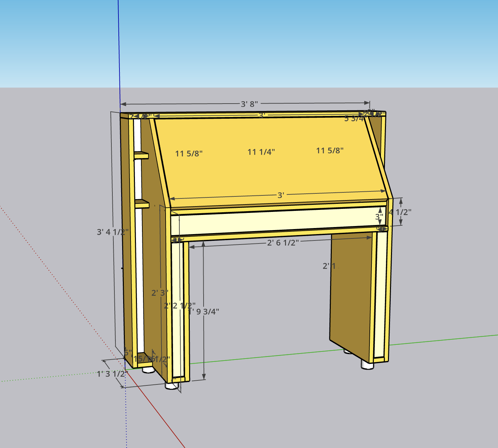Select the left 11 5/8" panel dimension
The height and width of the screenshot is (448, 498).
coord(189,154)
